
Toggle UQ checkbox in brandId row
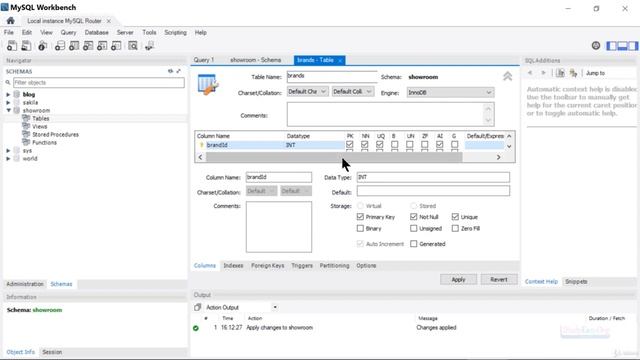point(380,144)
